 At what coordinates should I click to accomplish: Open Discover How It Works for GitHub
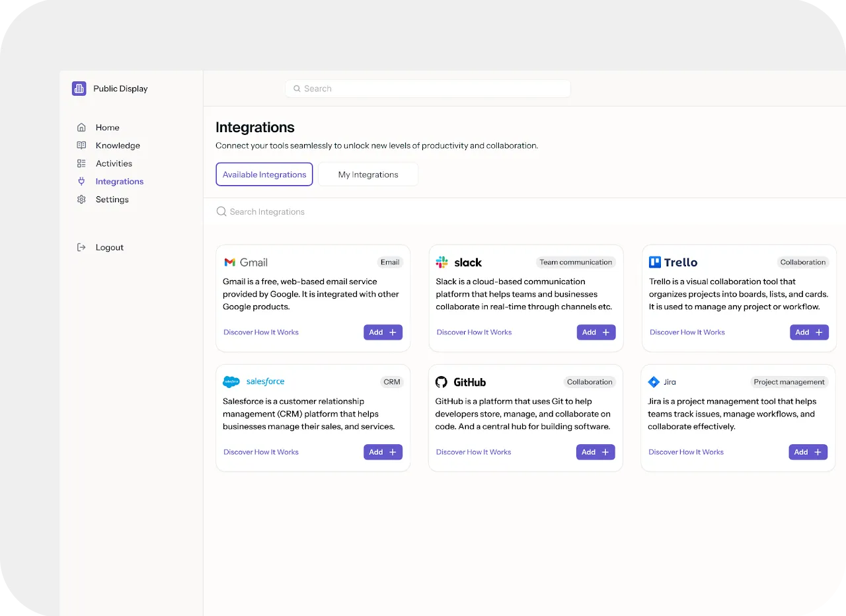coord(473,452)
